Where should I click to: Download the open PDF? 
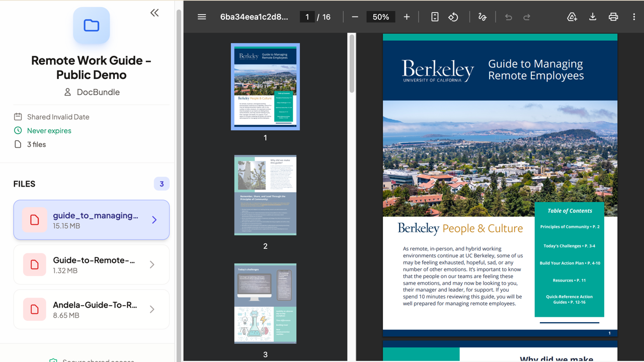pos(592,17)
